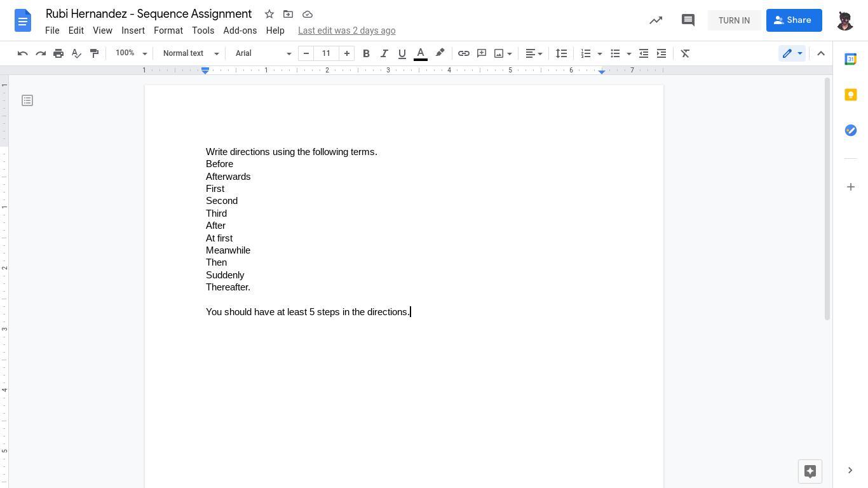Open the zoom level dropdown
The image size is (868, 488).
point(131,53)
